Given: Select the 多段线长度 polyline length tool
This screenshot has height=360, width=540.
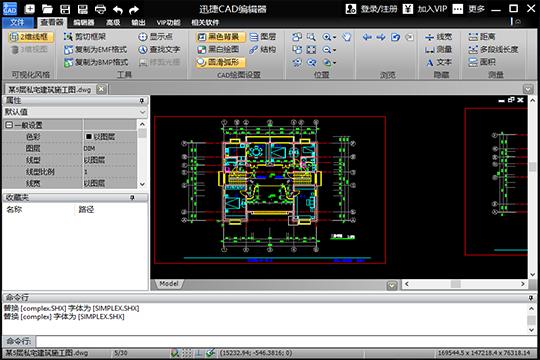Looking at the screenshot, I should coord(493,49).
